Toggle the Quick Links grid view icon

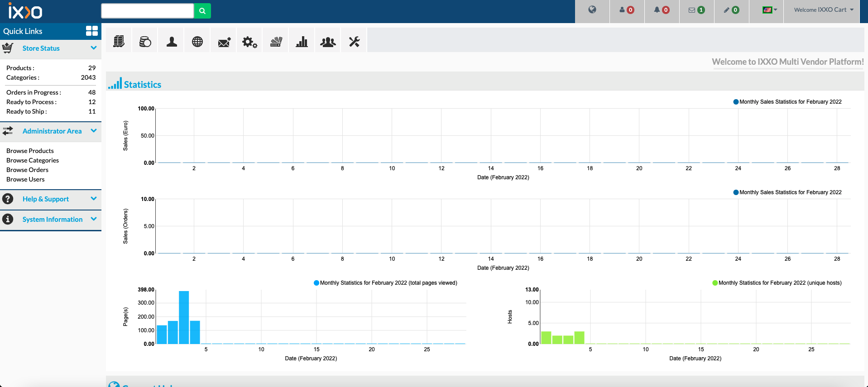pyautogui.click(x=92, y=31)
